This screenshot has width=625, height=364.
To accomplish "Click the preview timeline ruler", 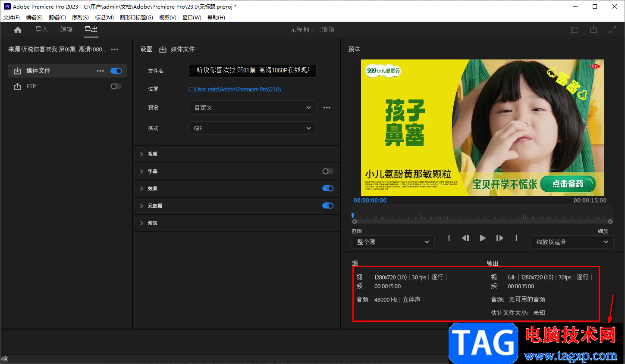I will click(483, 216).
